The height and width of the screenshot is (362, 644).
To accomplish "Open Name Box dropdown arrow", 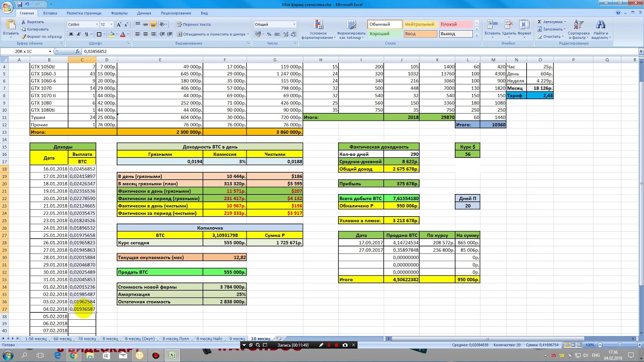I will [50, 51].
